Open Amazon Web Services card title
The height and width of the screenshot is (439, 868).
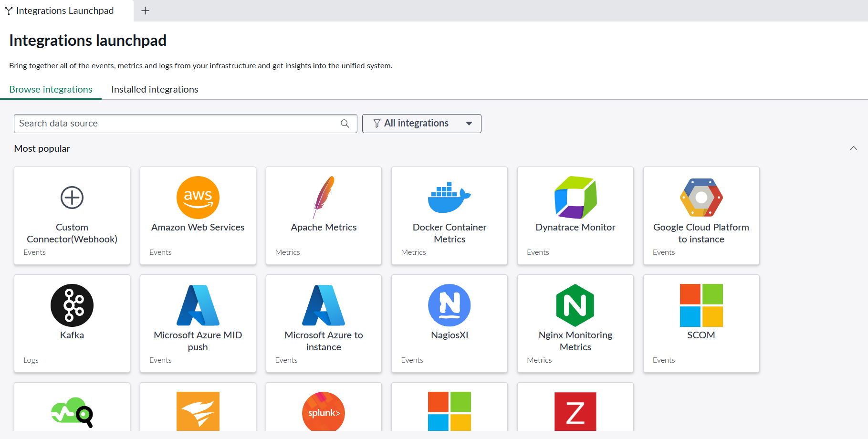coord(198,228)
